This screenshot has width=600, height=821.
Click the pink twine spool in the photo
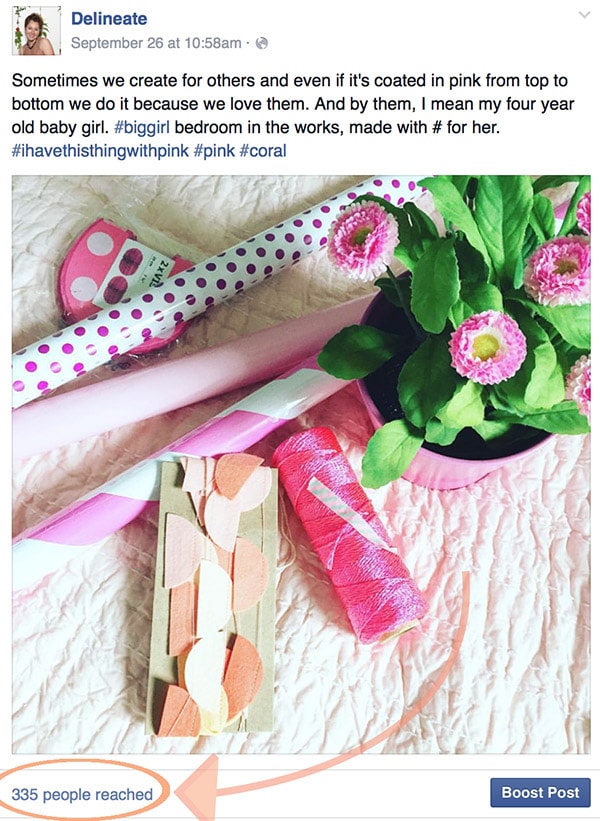350,534
